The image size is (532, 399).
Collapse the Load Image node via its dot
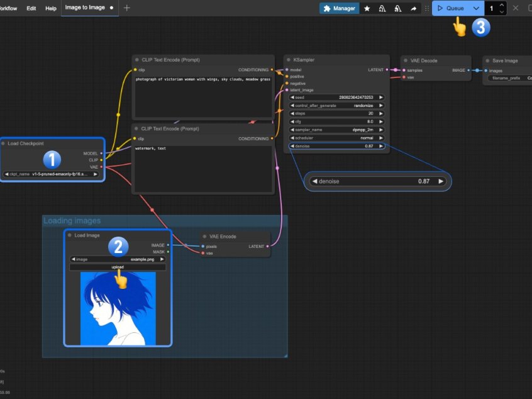click(70, 235)
